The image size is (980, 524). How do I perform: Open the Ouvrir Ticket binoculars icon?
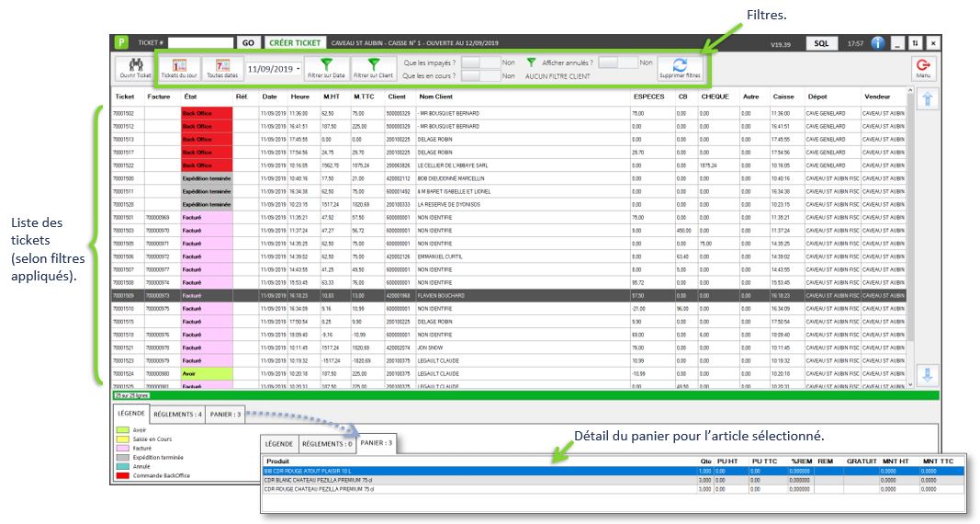pyautogui.click(x=134, y=67)
